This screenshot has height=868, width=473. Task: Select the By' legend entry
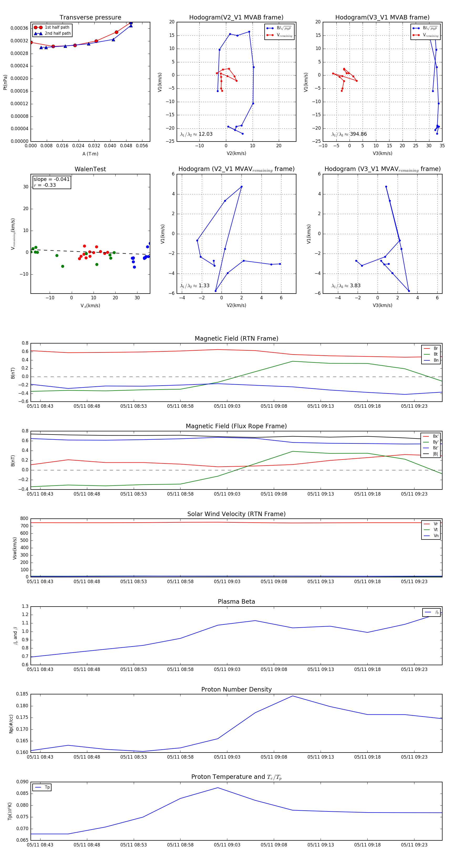coord(431,442)
